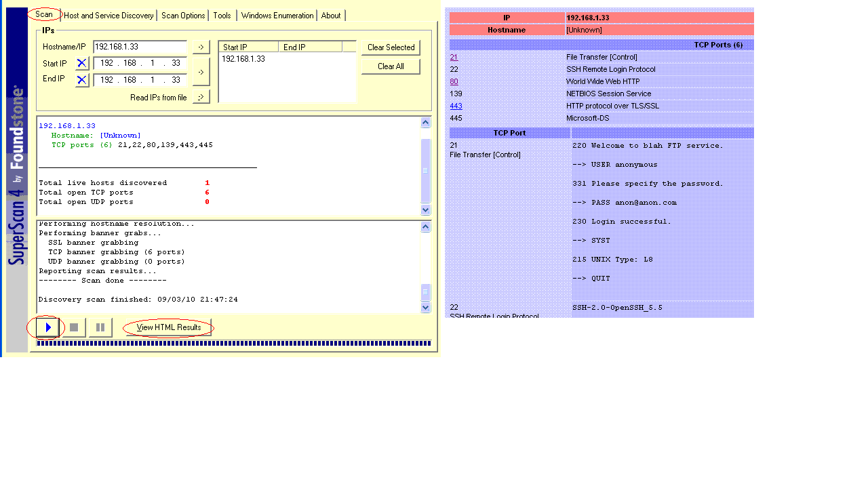Screen dimensions: 868x488
Task: Add Start/End IP range with arrow button
Action: pyautogui.click(x=201, y=71)
